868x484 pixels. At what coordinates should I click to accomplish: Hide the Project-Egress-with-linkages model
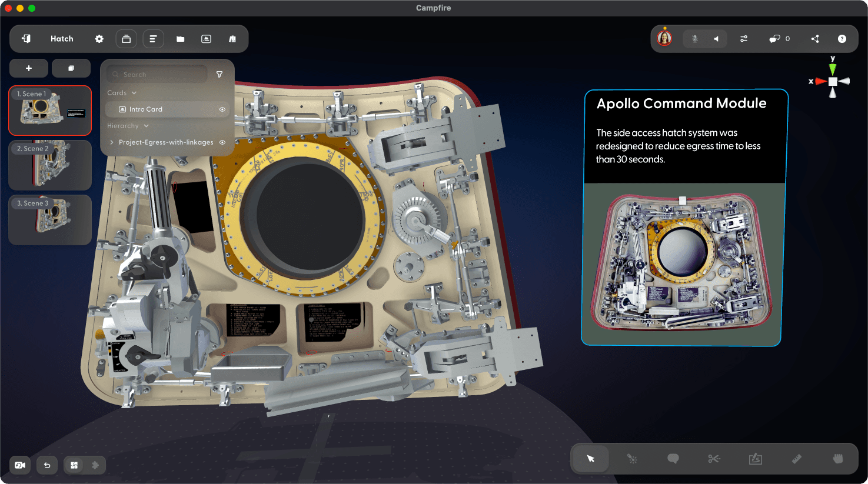click(222, 142)
